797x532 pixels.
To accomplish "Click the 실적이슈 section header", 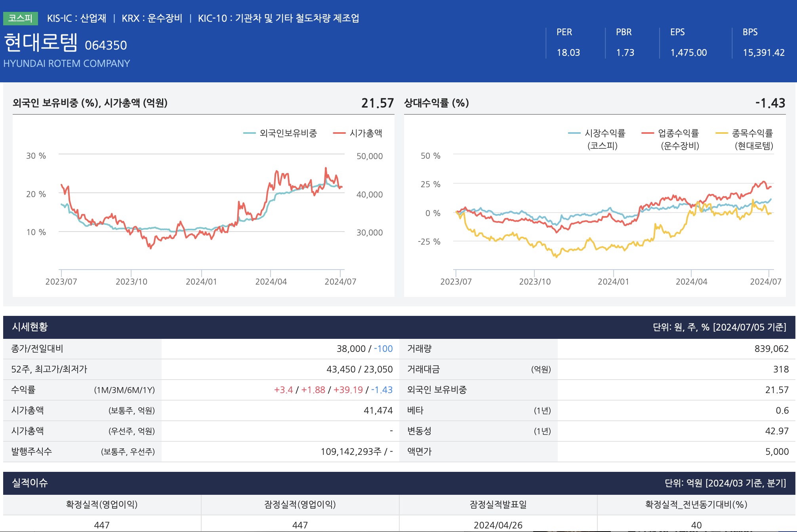I will point(30,483).
